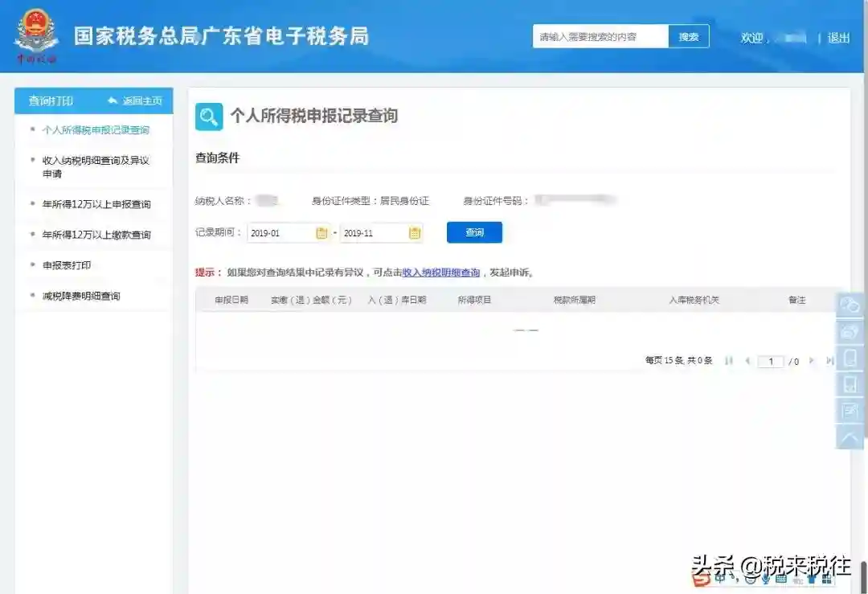The image size is (868, 594).
Task: Select 个人所得税申报记录查询 in the left menu
Action: 96,130
